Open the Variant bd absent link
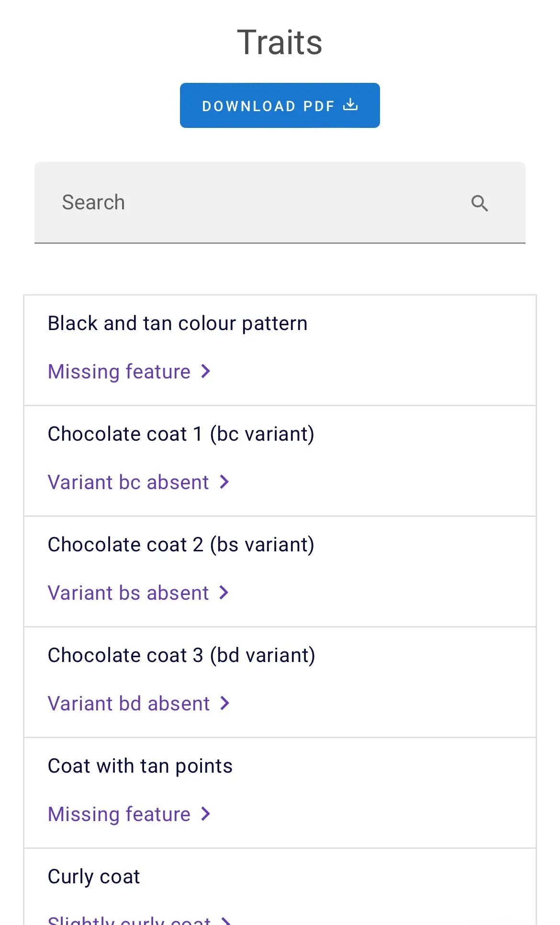 pos(129,704)
